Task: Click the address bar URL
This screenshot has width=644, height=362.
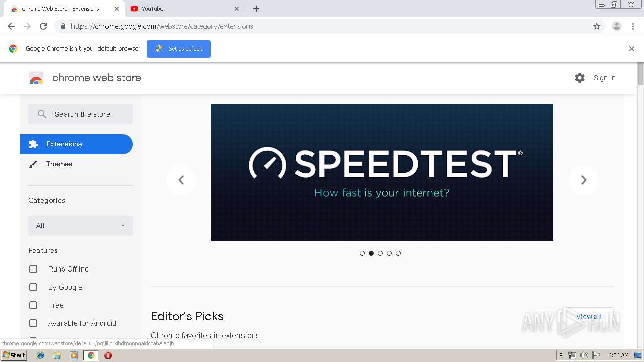Action: (162, 26)
